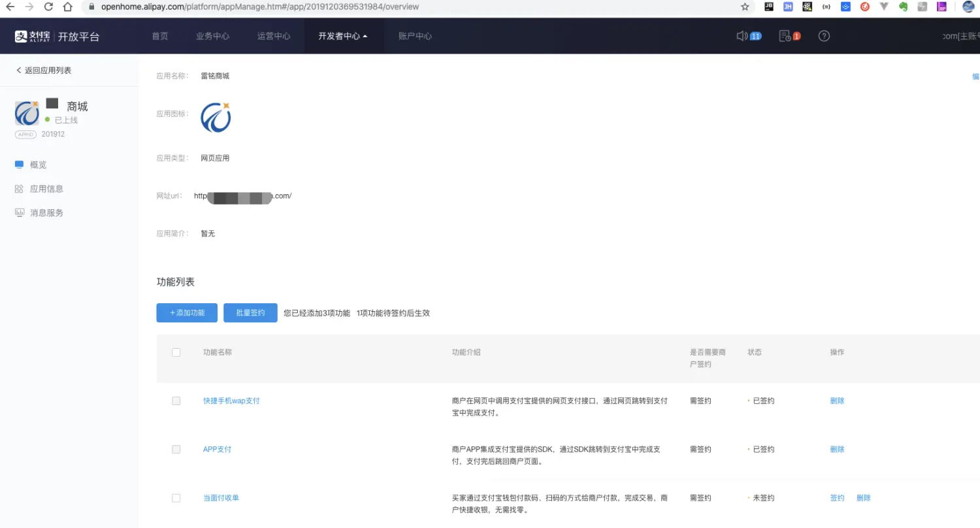Open the JH extension icon

point(788,7)
